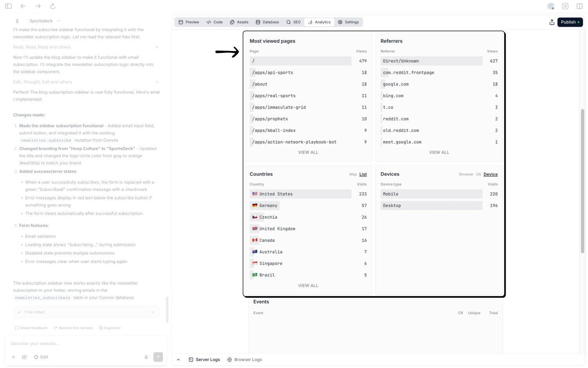Viewport: 588px width, 368px height.
Task: Click the /apps/api-sports page row
Action: click(308, 73)
